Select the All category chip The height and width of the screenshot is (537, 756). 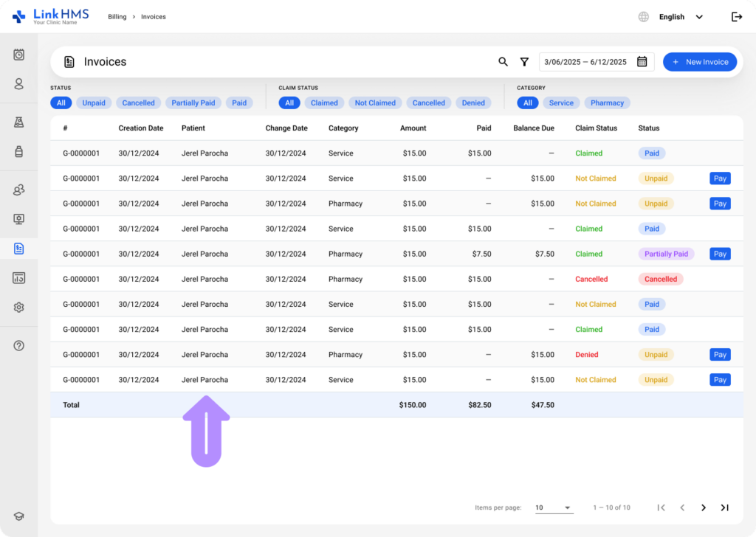pos(528,103)
